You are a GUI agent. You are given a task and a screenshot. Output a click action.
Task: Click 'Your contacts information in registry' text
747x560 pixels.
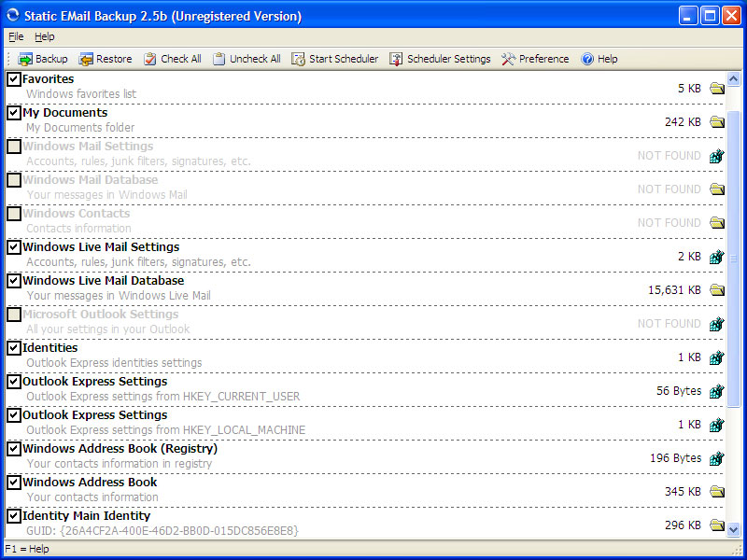coord(120,463)
